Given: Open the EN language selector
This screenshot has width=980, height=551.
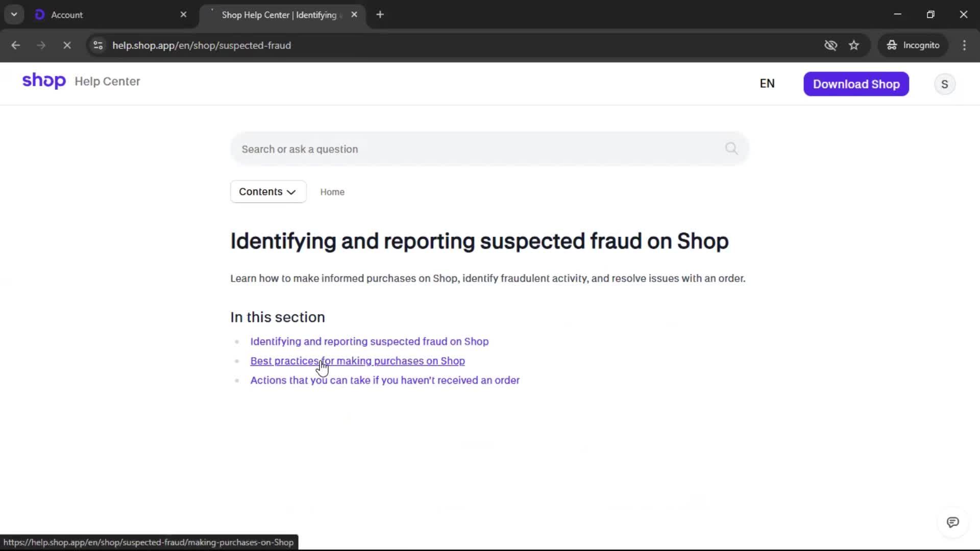Looking at the screenshot, I should point(767,84).
